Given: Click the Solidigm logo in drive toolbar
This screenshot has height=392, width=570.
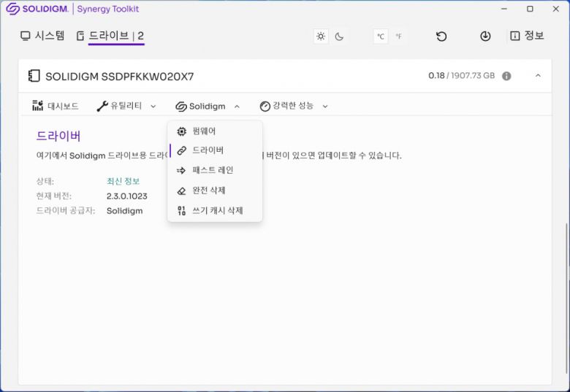Looking at the screenshot, I should [x=181, y=107].
